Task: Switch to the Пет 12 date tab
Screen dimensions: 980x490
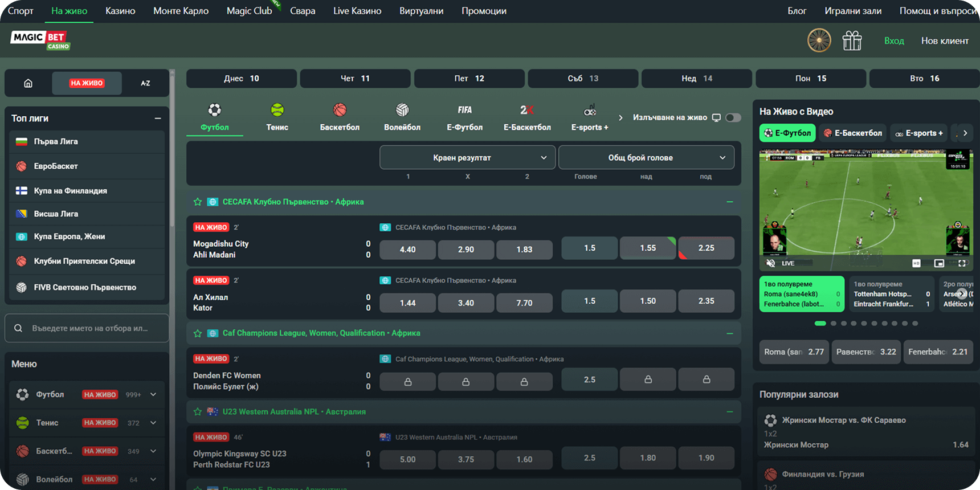Action: [x=469, y=79]
